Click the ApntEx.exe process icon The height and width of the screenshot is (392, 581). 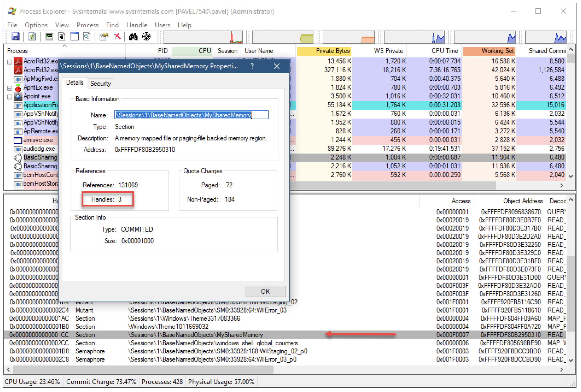click(18, 88)
